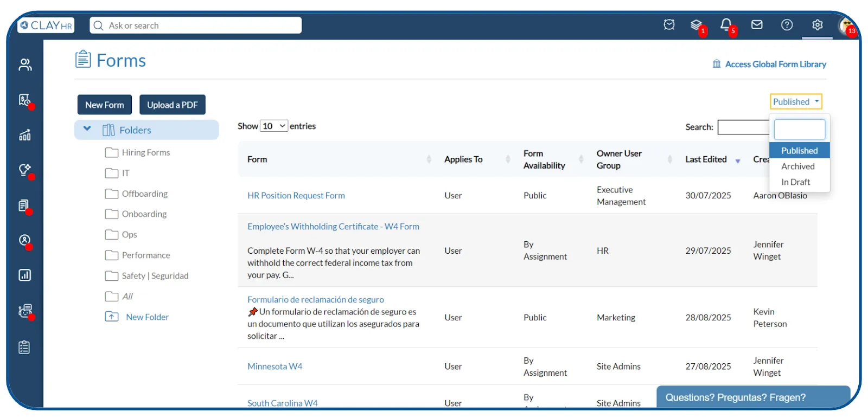
Task: Open the support chat icon in the sidebar
Action: 25,311
